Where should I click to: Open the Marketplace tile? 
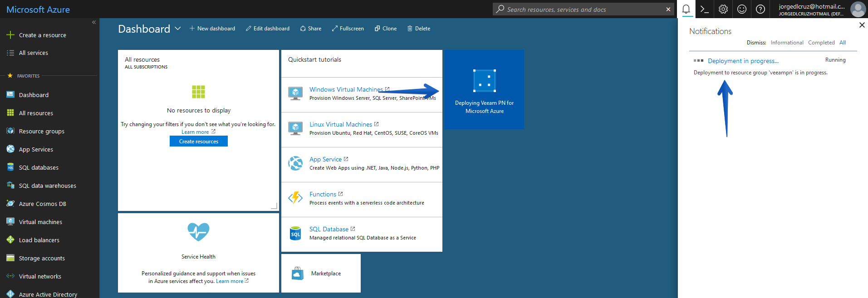click(x=321, y=273)
